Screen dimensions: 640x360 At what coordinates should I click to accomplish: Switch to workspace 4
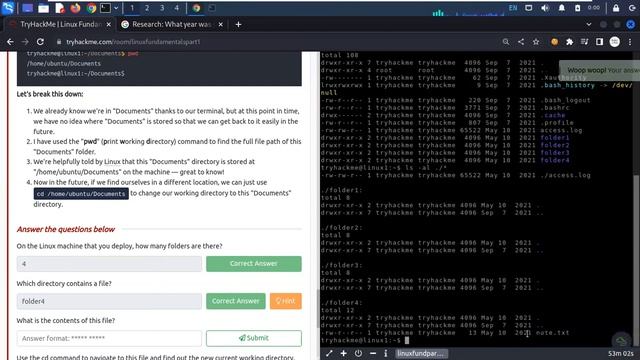(x=177, y=8)
